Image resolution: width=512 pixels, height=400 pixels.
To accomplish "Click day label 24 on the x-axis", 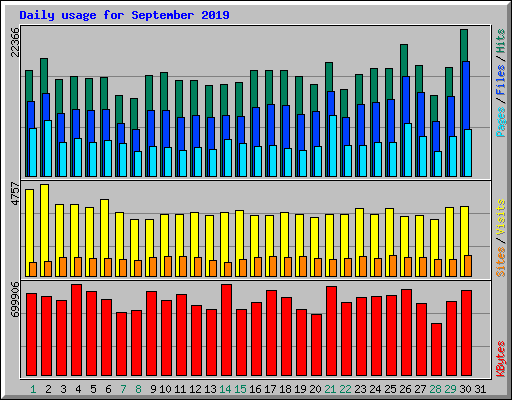I will tap(375, 389).
